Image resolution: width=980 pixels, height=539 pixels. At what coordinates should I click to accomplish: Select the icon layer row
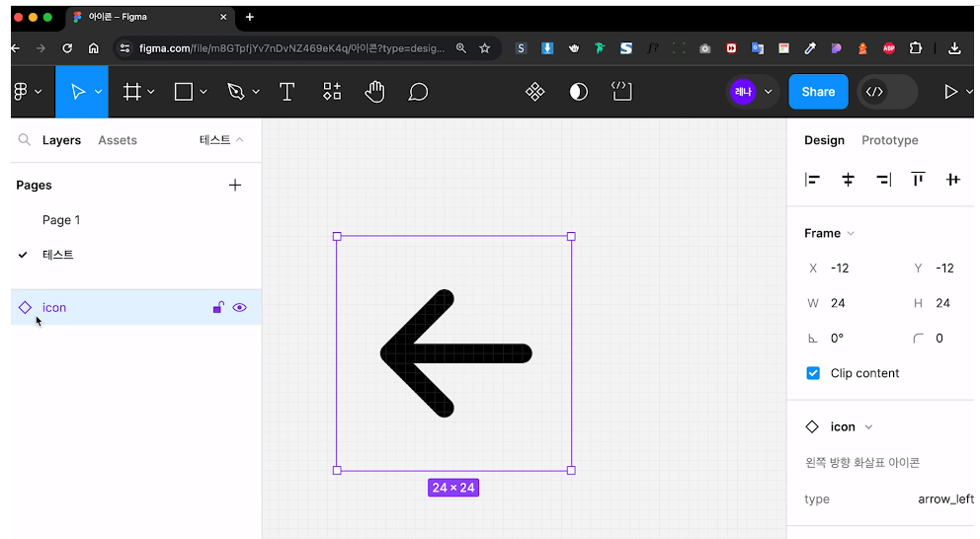point(136,307)
